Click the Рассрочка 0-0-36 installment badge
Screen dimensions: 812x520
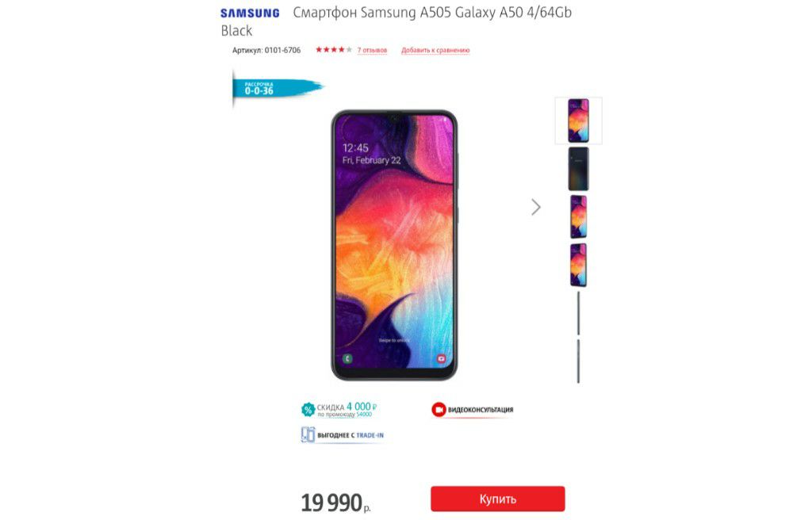(x=277, y=88)
